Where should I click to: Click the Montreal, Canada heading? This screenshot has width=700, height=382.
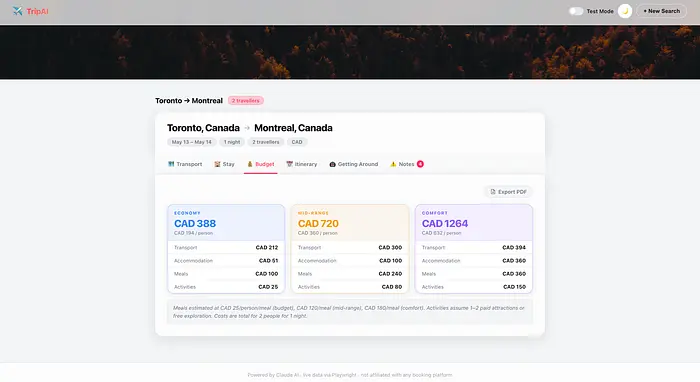tap(293, 128)
